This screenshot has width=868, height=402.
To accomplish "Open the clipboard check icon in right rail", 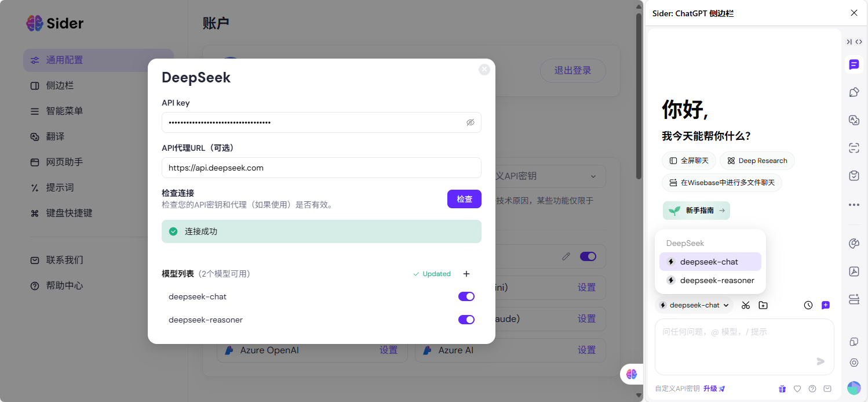I will (x=854, y=176).
